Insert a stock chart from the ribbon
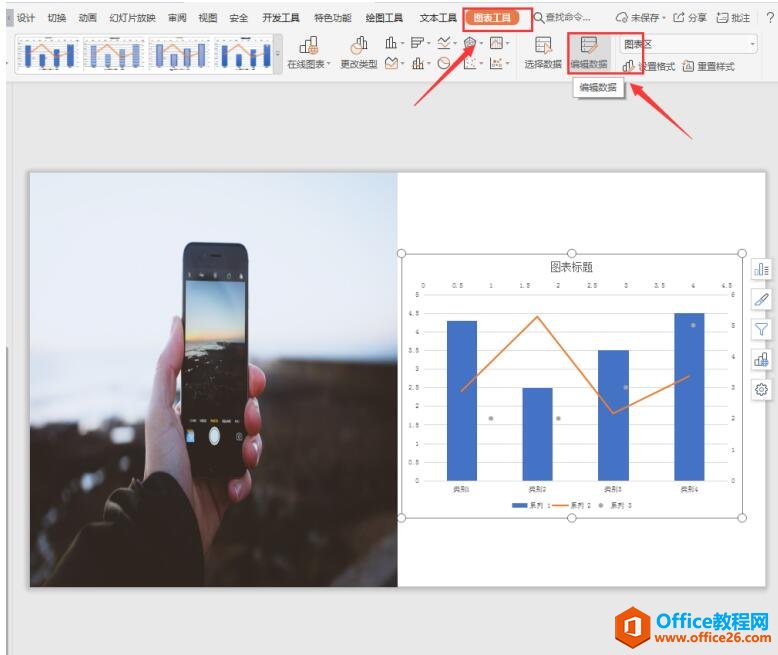 point(496,43)
